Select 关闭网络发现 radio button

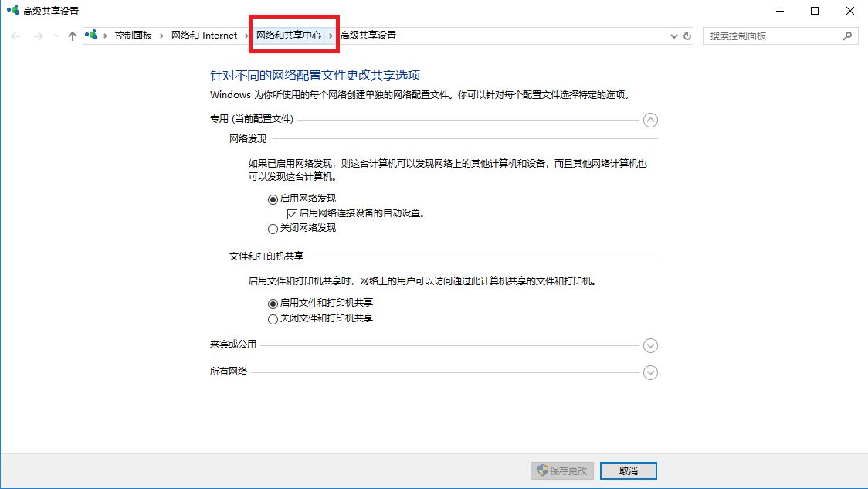click(273, 229)
